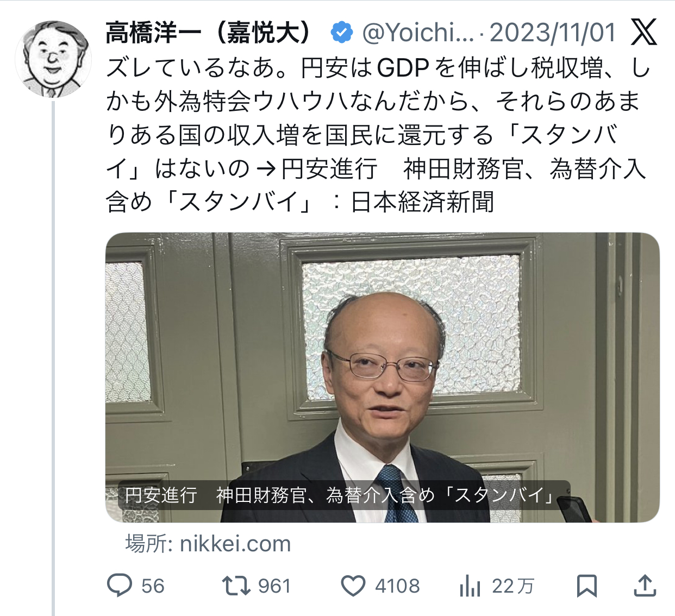Tap the repost arrows icon

(236, 586)
